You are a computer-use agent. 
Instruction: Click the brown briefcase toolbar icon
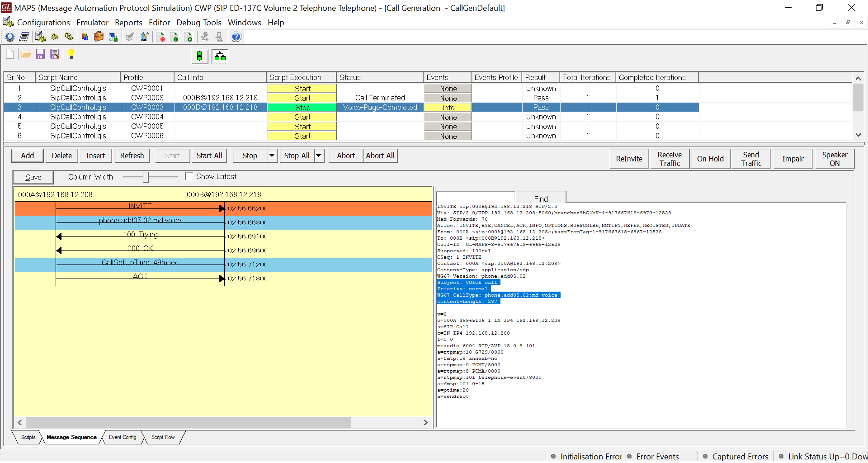99,37
